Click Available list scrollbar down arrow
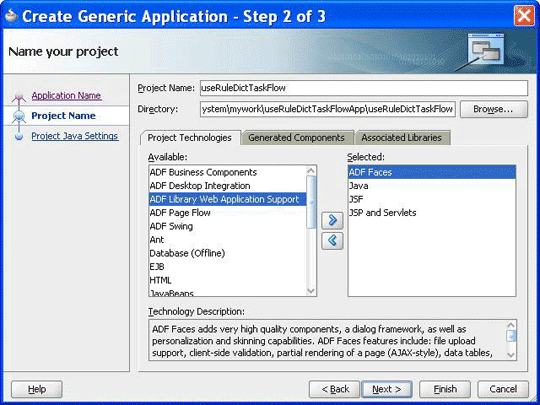 (311, 291)
